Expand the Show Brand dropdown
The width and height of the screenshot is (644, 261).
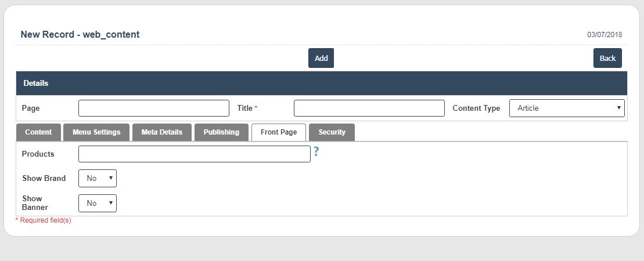(x=98, y=178)
